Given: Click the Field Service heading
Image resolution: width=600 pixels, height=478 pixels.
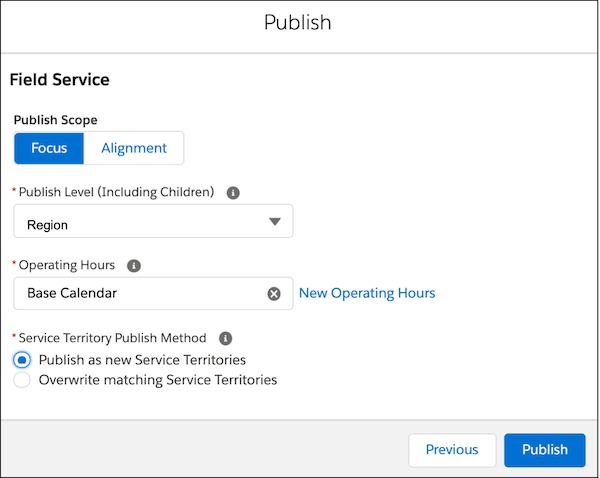Looking at the screenshot, I should (x=60, y=80).
